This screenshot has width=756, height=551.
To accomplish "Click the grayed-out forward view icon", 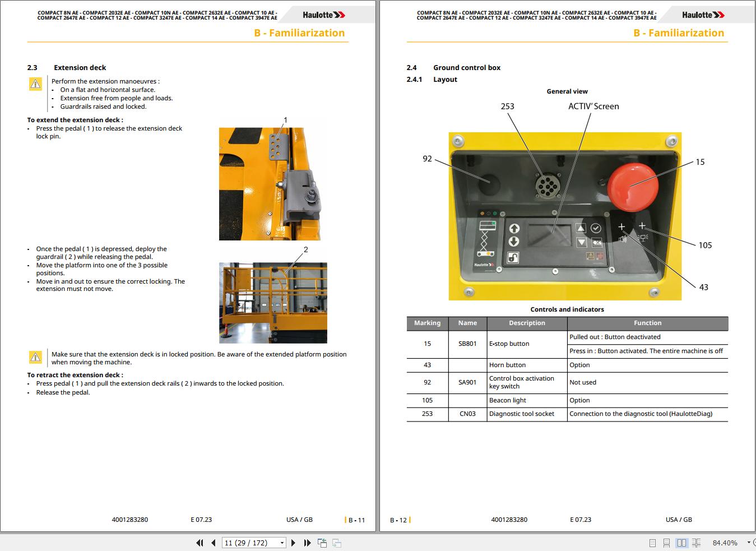I will [x=337, y=543].
